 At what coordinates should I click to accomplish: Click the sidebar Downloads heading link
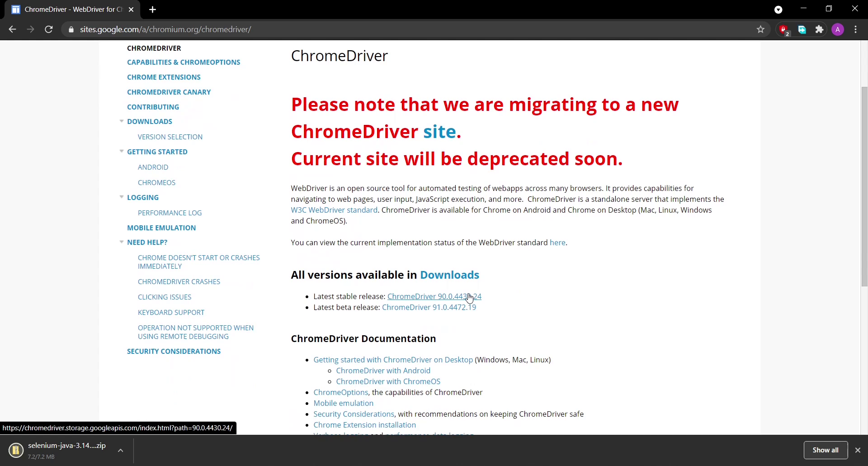(x=150, y=122)
